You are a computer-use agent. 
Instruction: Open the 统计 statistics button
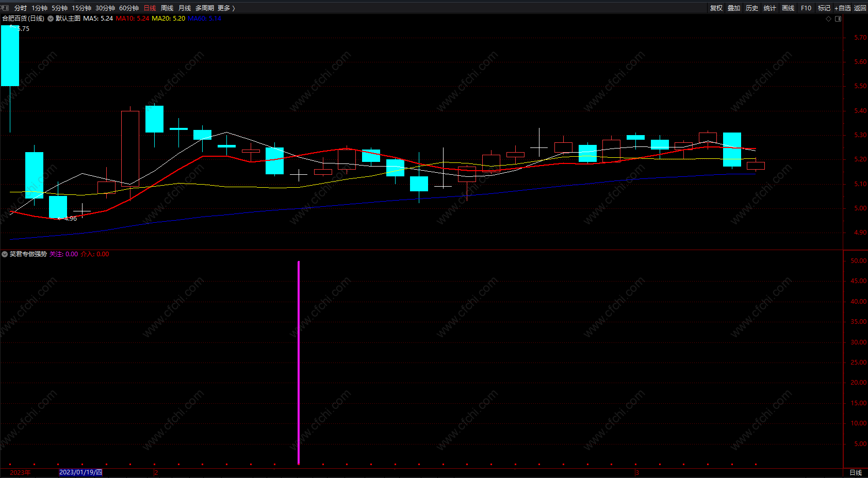[770, 8]
